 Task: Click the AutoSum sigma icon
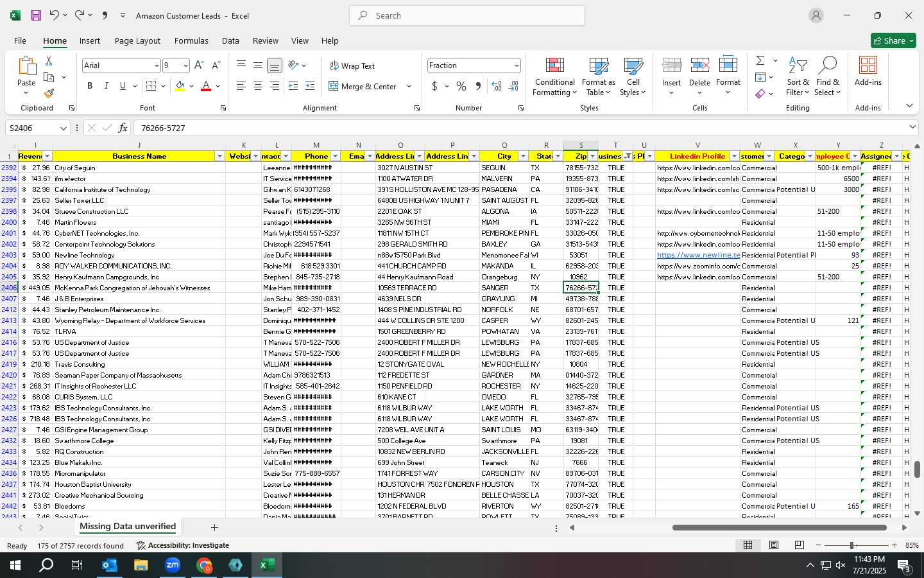click(760, 60)
